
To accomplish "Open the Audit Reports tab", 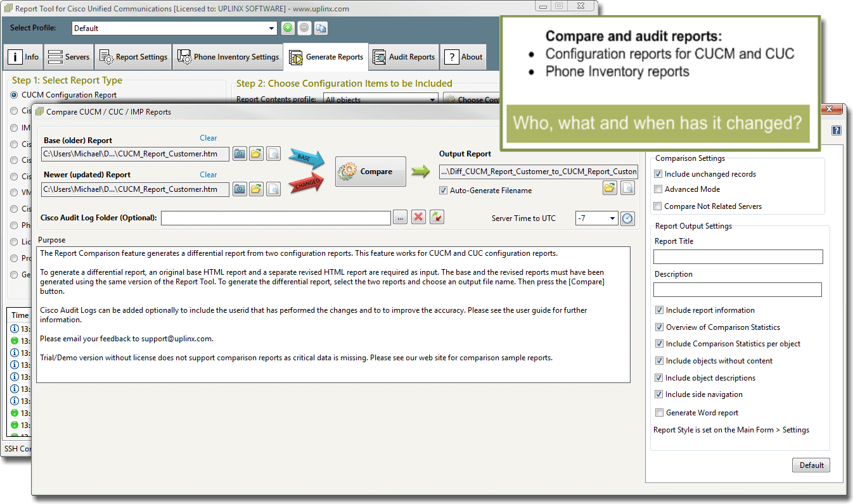I will 404,56.
